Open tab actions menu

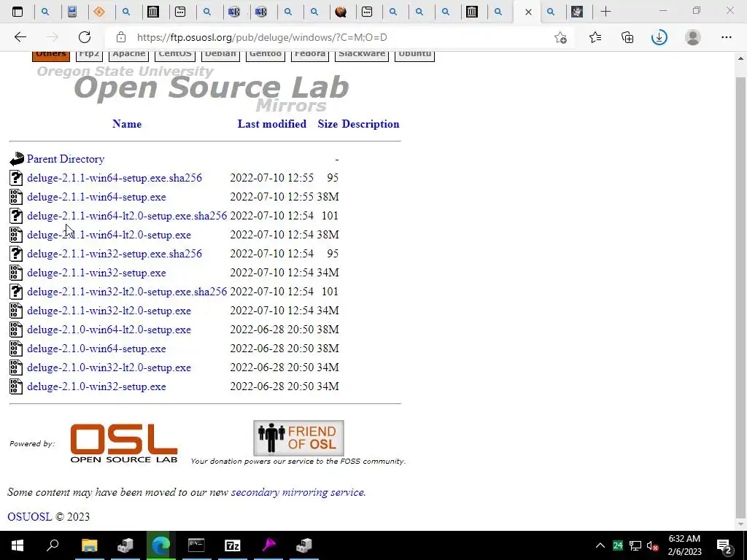point(18,12)
